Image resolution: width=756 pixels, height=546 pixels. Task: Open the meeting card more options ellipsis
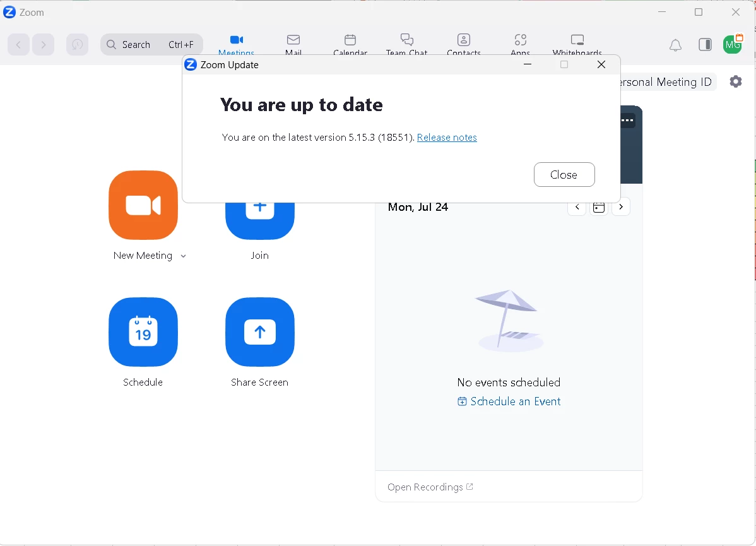click(x=627, y=120)
